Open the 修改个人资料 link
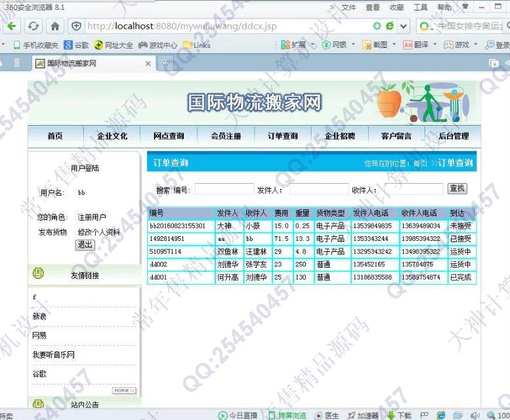 pos(99,232)
